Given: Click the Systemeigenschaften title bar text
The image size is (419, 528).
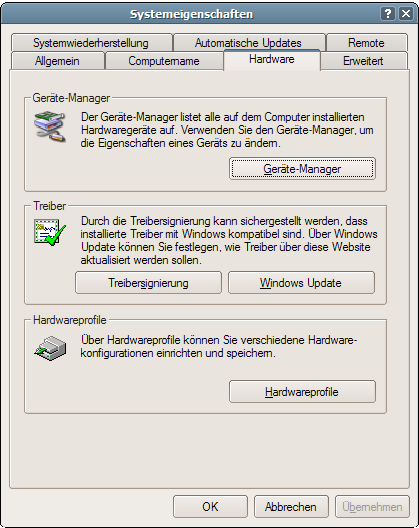Looking at the screenshot, I should pos(191,14).
